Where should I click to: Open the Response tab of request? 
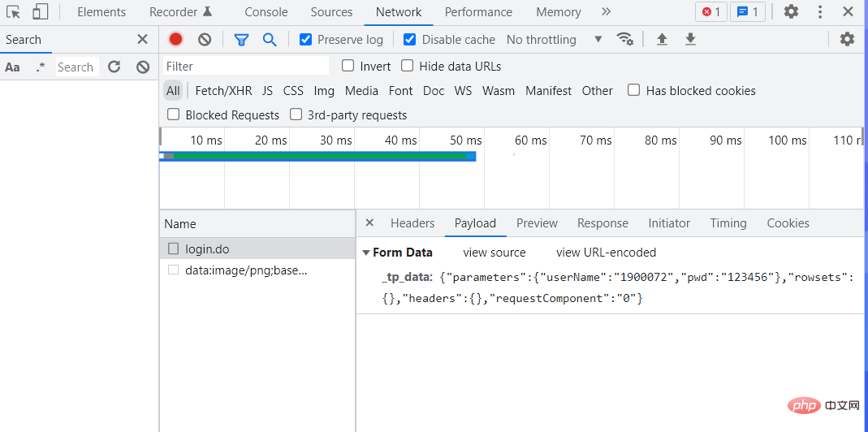tap(602, 222)
